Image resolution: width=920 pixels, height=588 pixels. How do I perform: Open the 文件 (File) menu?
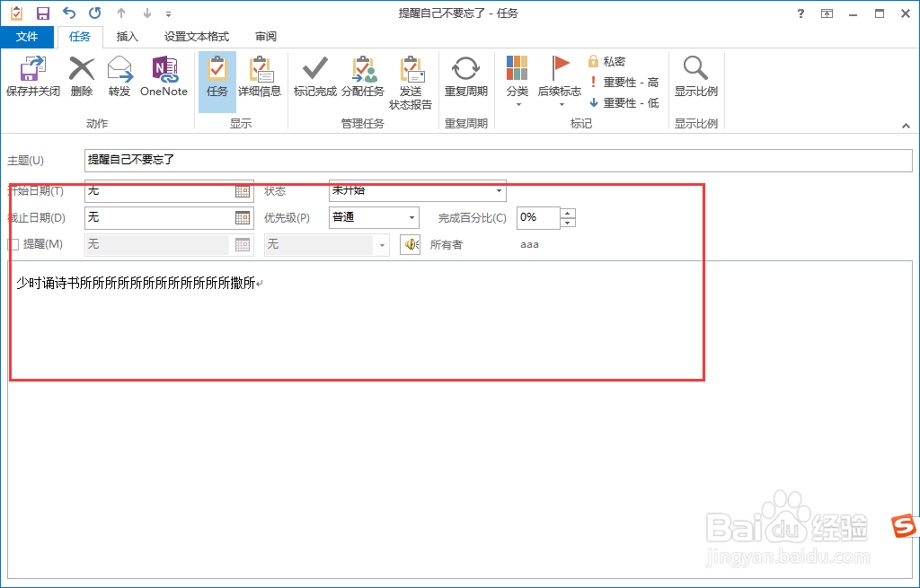28,37
